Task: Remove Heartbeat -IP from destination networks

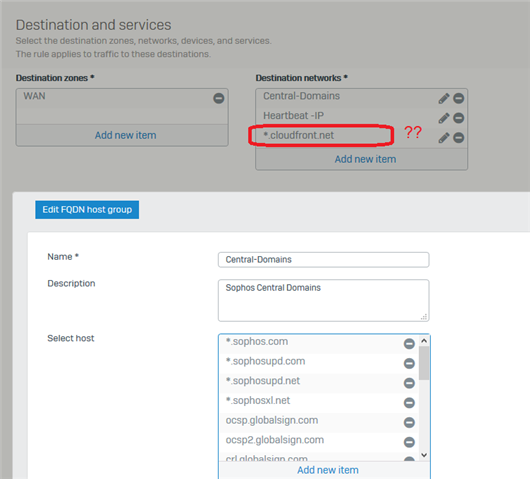Action: click(x=458, y=118)
